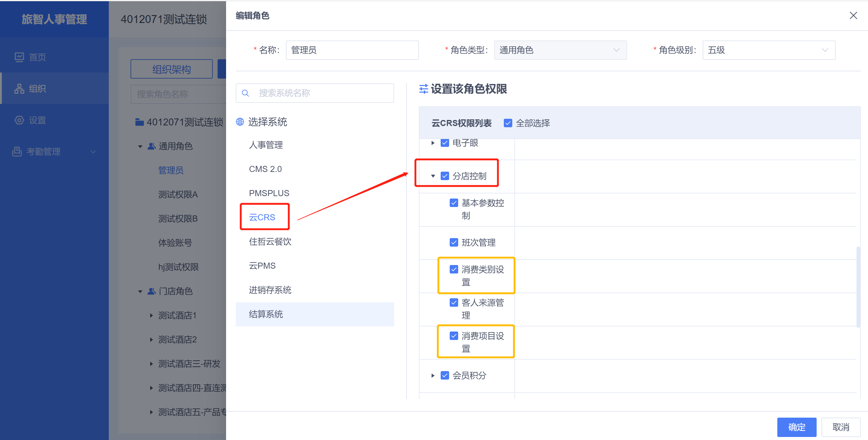This screenshot has width=868, height=440.
Task: Open the 角色类型 dropdown
Action: coord(560,50)
